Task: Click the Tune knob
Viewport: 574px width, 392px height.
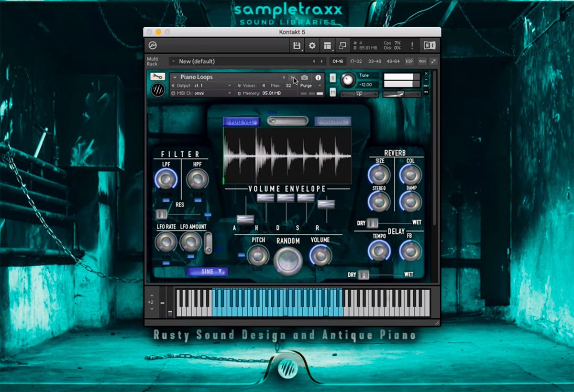Action: pos(349,80)
